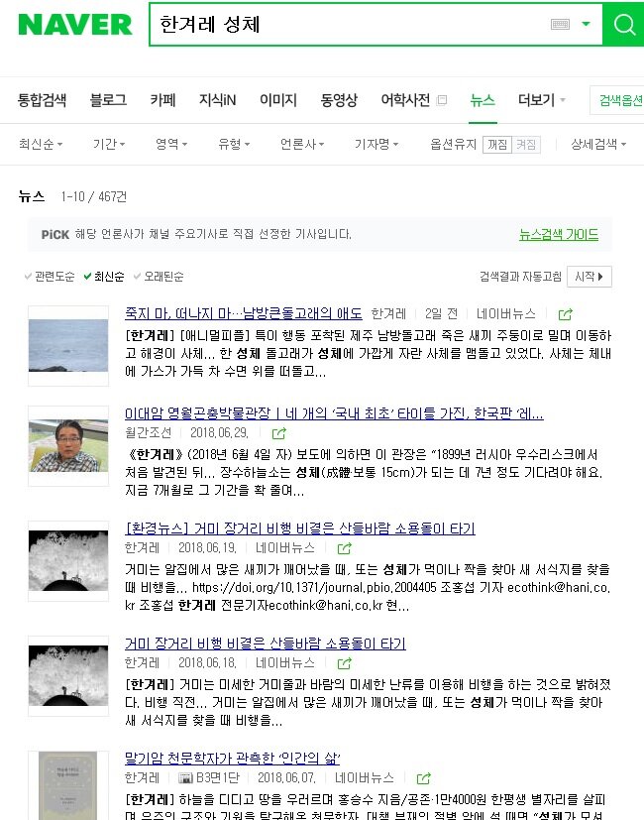Open share icon for the 2018.06.18 article
Screen dimensions: 644x820
(344, 663)
